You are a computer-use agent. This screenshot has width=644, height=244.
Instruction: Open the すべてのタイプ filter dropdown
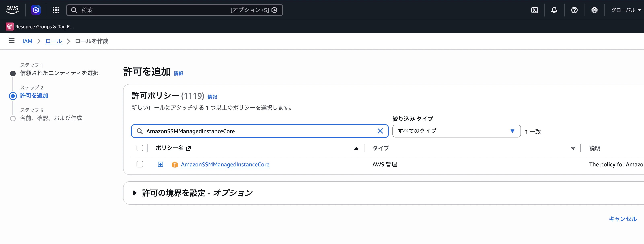pos(456,131)
